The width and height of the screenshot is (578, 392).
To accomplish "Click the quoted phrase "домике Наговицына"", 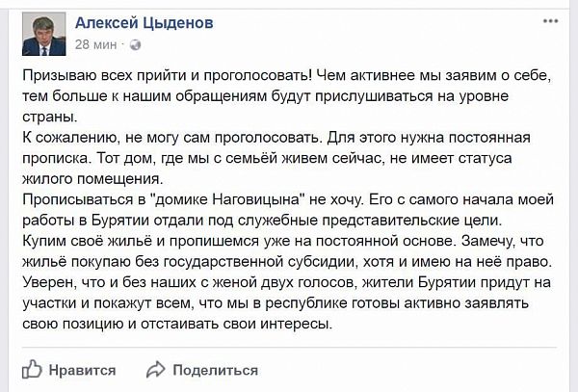I will coord(227,199).
